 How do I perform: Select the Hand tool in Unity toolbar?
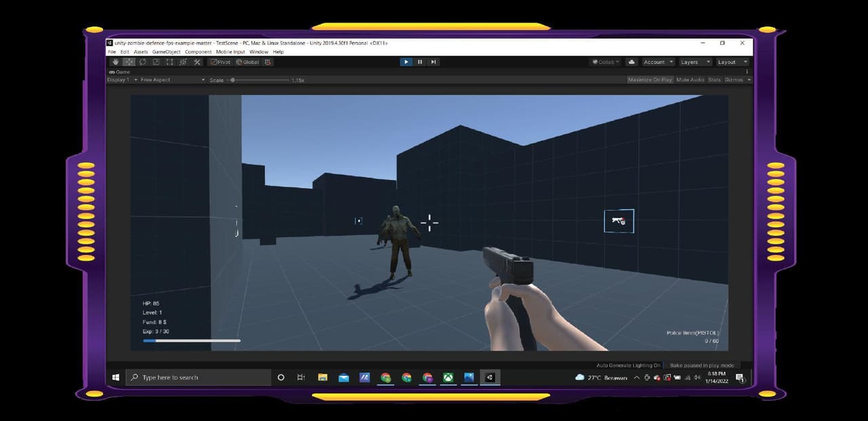(x=115, y=62)
